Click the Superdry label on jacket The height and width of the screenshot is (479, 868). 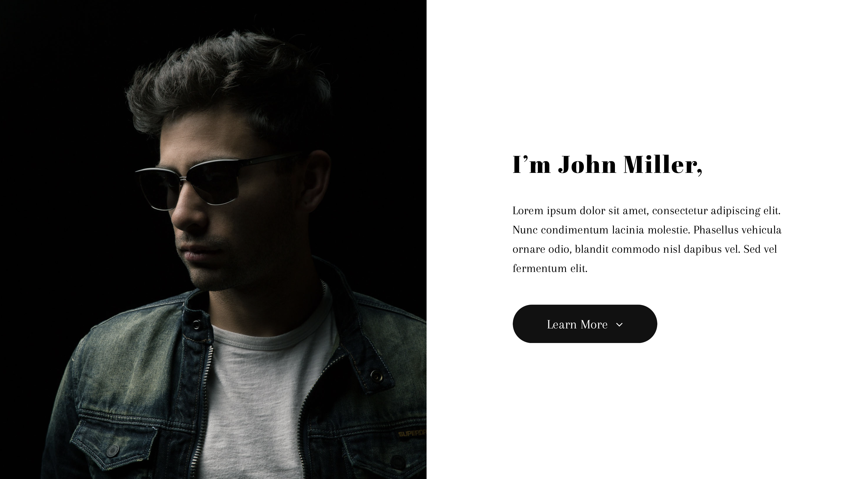[412, 434]
